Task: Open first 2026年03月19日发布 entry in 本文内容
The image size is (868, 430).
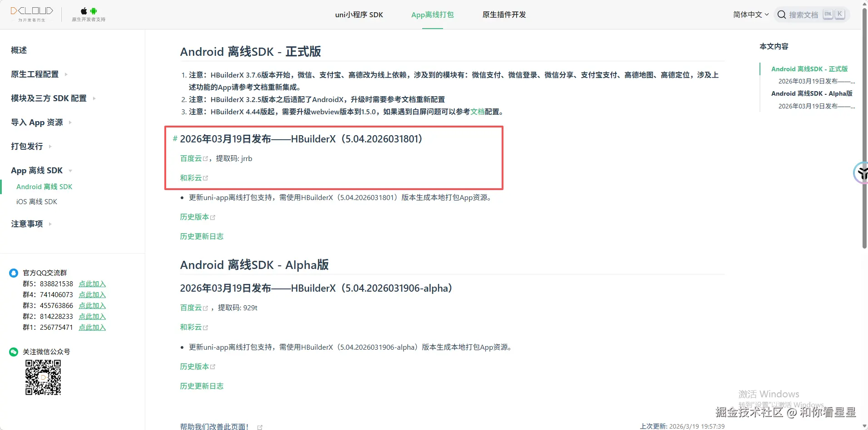Action: click(x=817, y=81)
